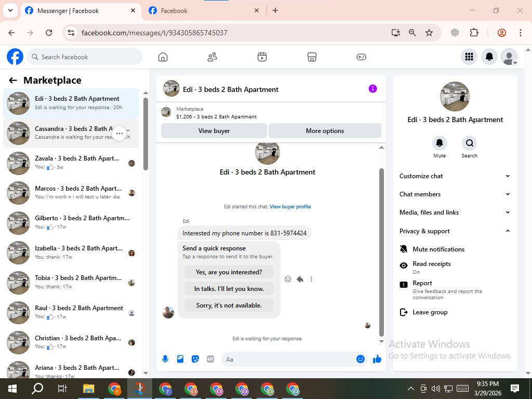Open the Marketplace storefront icon

tap(312, 57)
